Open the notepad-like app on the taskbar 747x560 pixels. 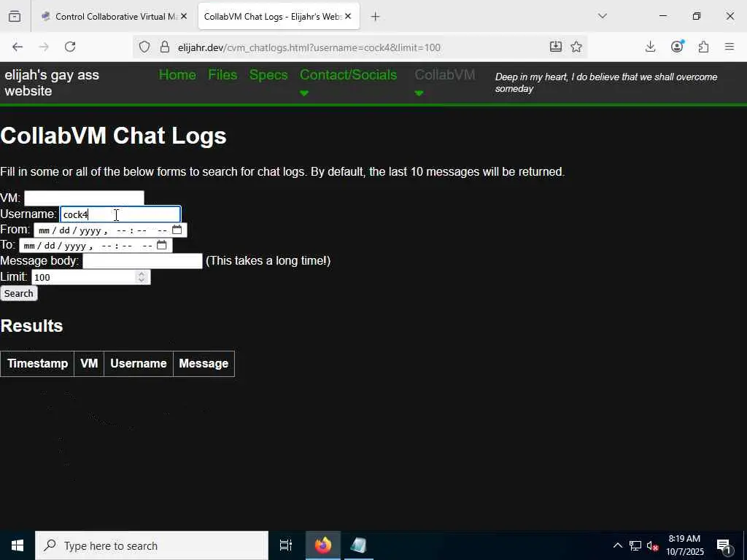coord(358,545)
